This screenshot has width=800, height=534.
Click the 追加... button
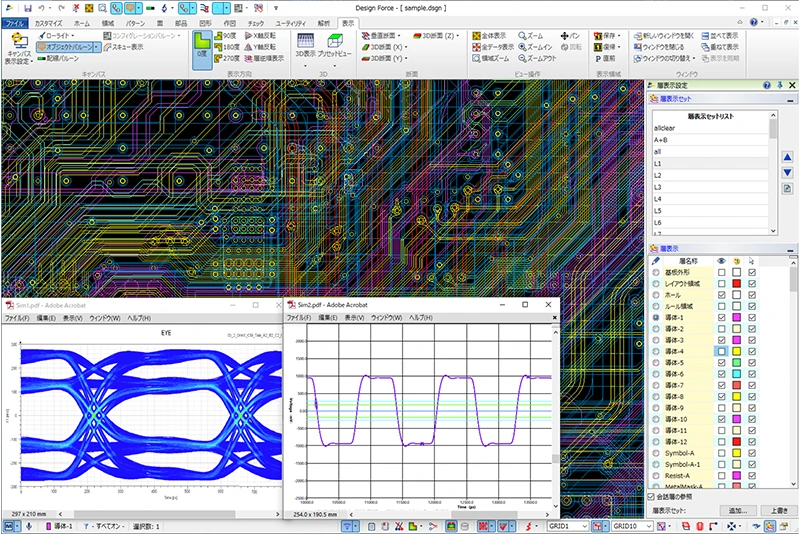click(x=737, y=510)
